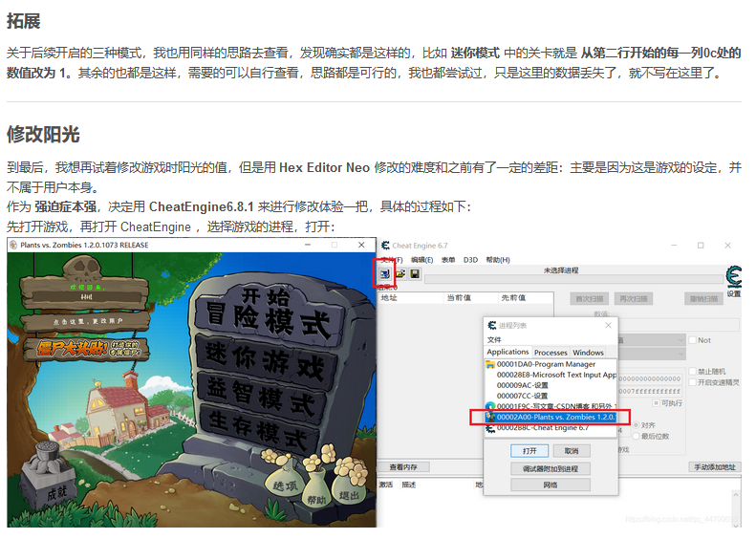Open the options flower vase in game

285,477
